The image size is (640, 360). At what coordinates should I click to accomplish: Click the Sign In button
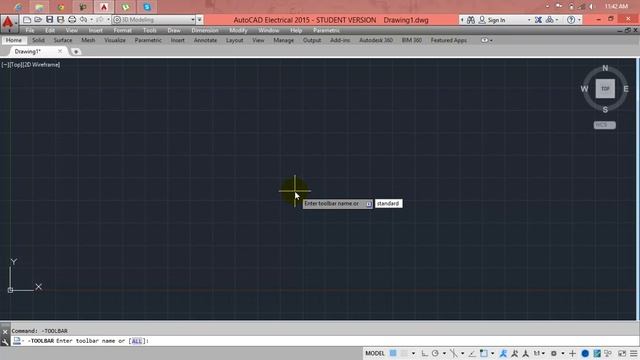pos(492,20)
